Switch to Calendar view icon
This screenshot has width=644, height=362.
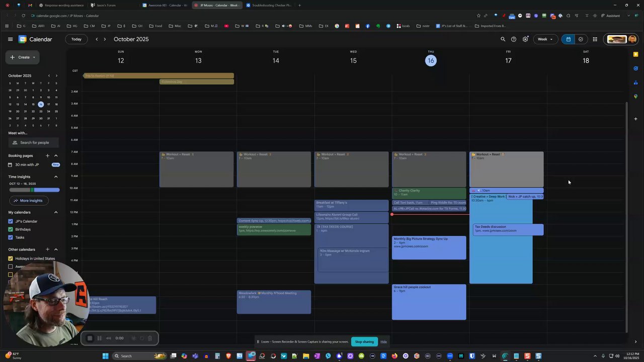click(569, 39)
